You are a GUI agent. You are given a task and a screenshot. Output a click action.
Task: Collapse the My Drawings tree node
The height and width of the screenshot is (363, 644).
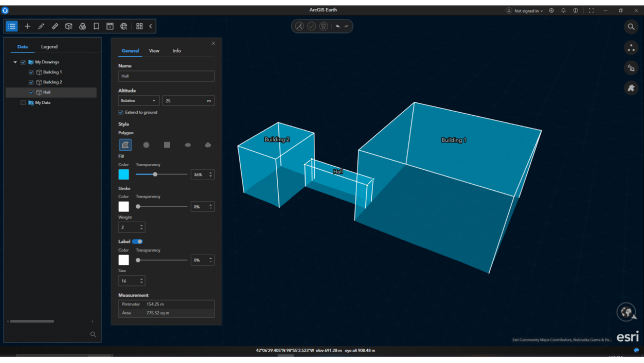click(x=15, y=62)
